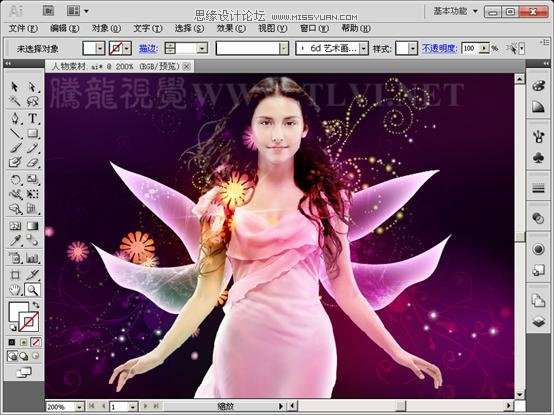Image resolution: width=554 pixels, height=415 pixels.
Task: Enable Draw Behind mode
Action: (24, 356)
